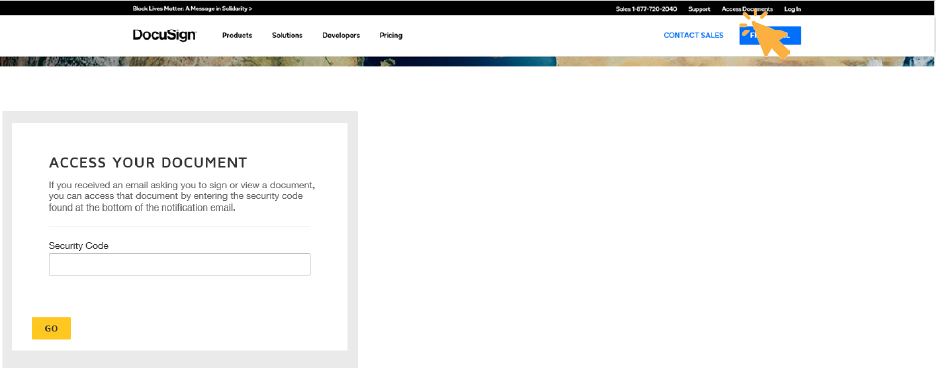Viewport: 936px width, 368px height.
Task: Open the Black Lives Matter solidarity message
Action: [x=192, y=9]
